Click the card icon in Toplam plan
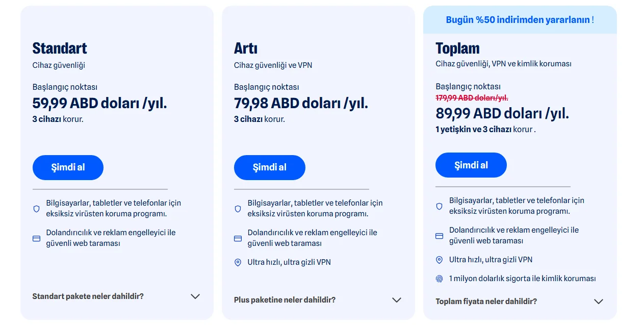 (439, 236)
